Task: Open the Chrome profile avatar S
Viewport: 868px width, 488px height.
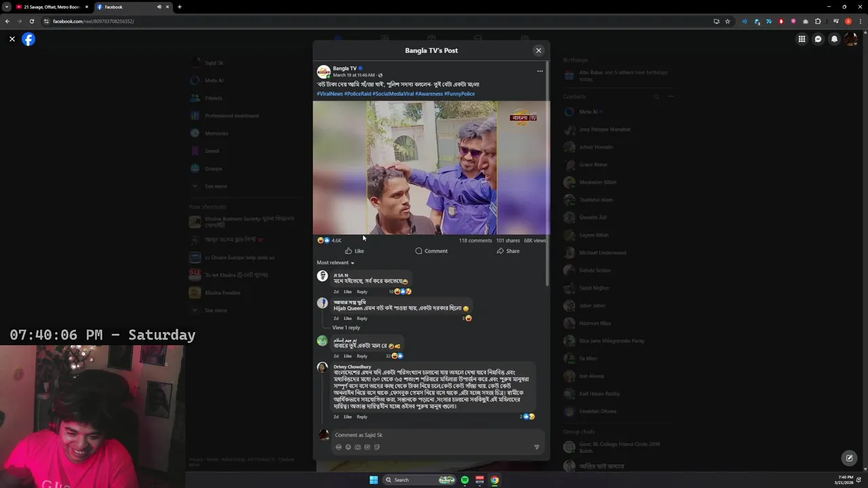Action: (x=848, y=21)
